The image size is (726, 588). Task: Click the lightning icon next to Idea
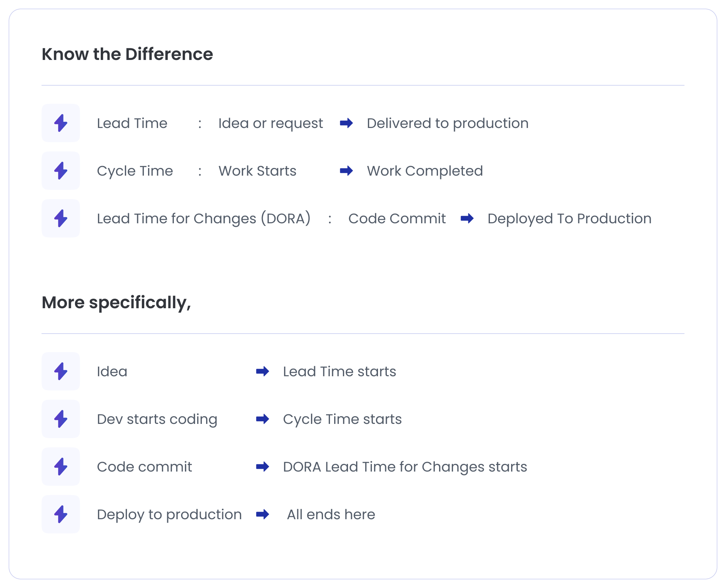point(61,371)
